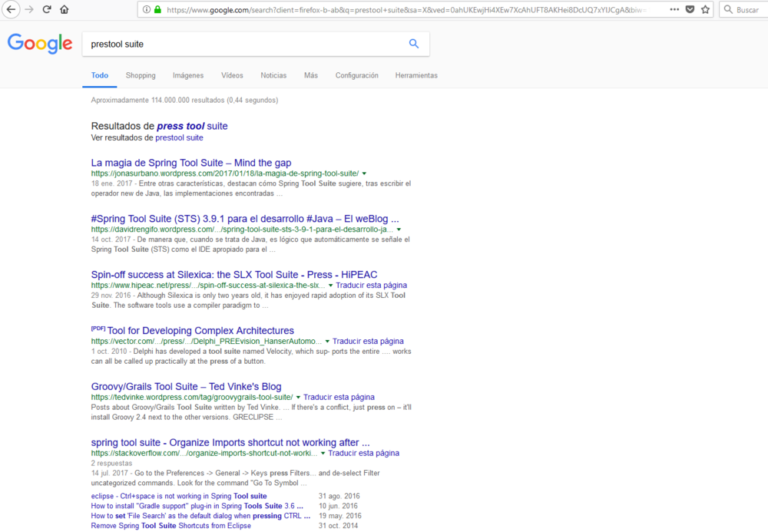Bookmark the page with the star icon
Screen dimensions: 768x532
click(x=707, y=10)
